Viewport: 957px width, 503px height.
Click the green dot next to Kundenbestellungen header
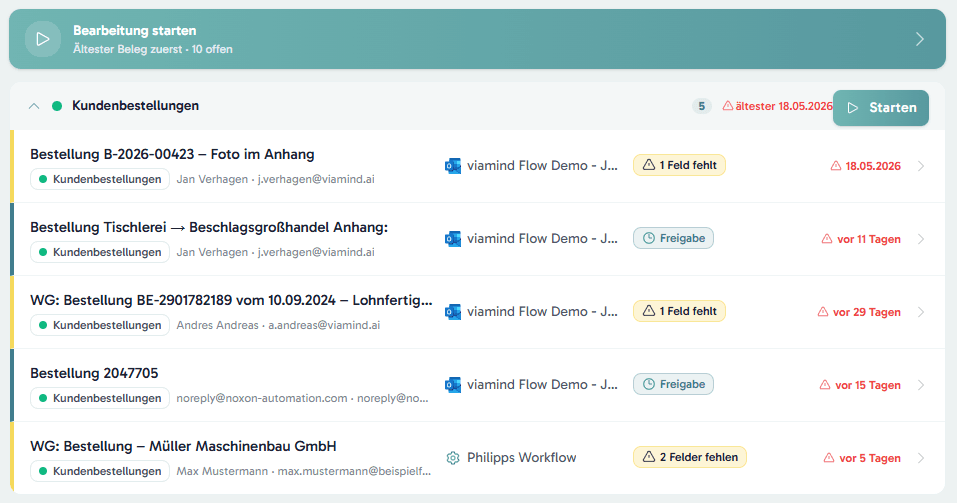click(57, 106)
